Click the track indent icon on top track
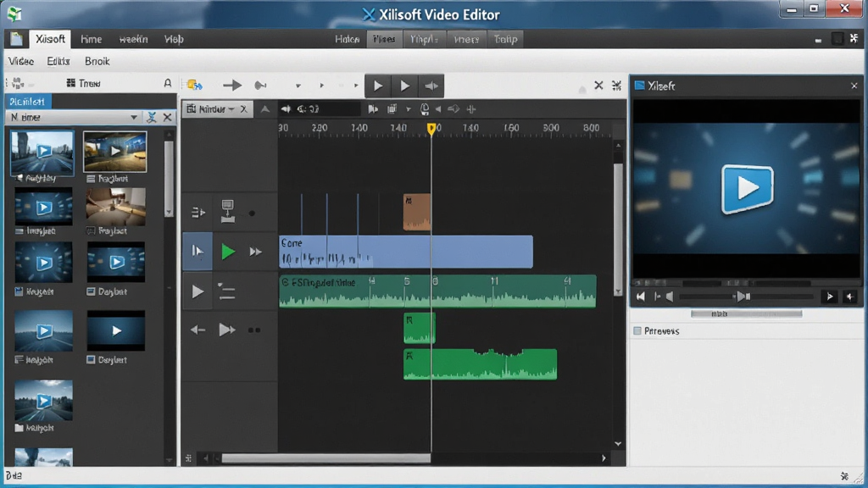868x488 pixels. pyautogui.click(x=198, y=213)
